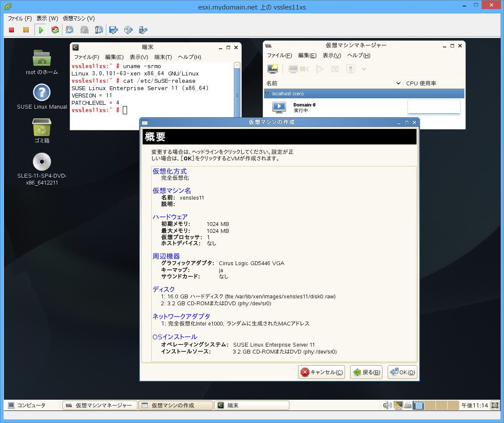Open VM Manager 表示(V) menu
This screenshot has height=423, width=504.
(332, 55)
